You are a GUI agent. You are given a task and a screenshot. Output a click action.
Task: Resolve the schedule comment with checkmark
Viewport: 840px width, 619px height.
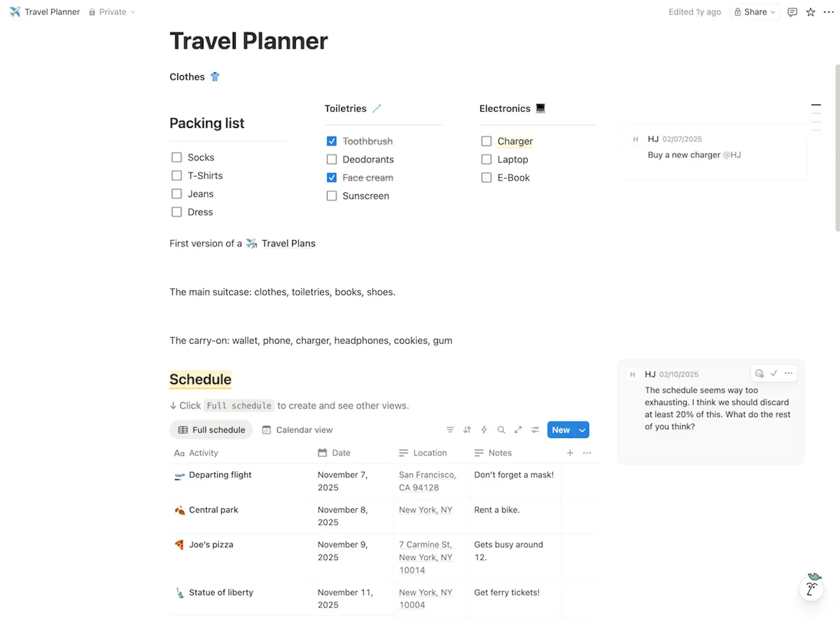tap(774, 373)
